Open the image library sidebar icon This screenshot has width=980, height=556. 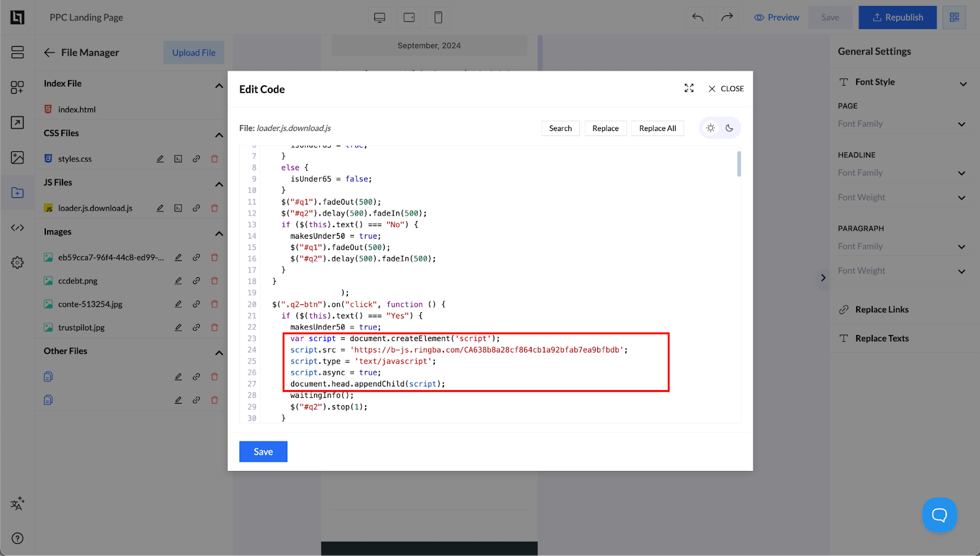click(x=18, y=158)
